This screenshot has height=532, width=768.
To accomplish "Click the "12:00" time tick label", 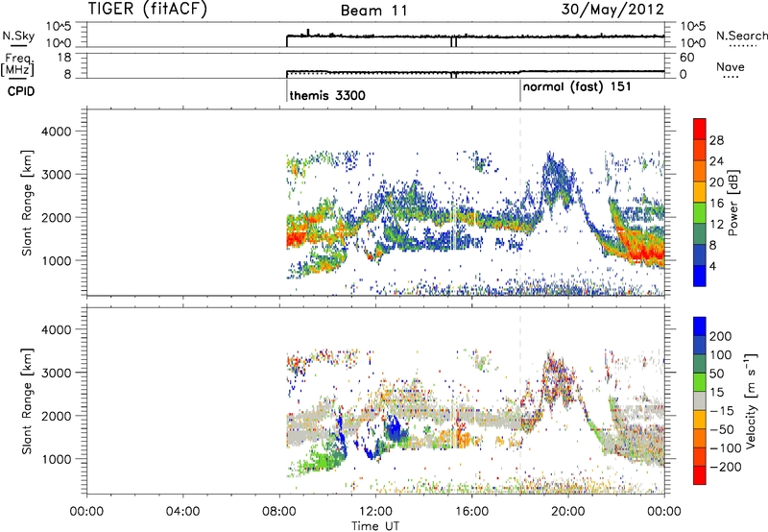I will click(x=375, y=512).
